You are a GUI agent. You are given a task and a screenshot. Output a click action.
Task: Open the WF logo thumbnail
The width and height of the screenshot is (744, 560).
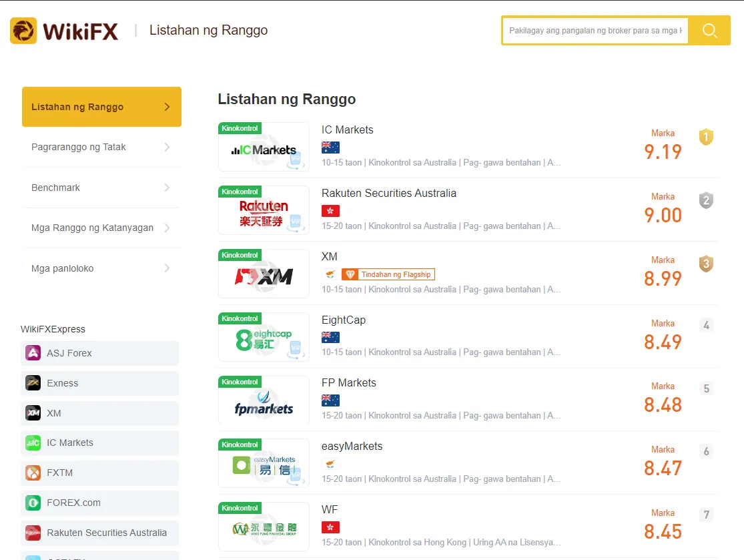pyautogui.click(x=264, y=527)
